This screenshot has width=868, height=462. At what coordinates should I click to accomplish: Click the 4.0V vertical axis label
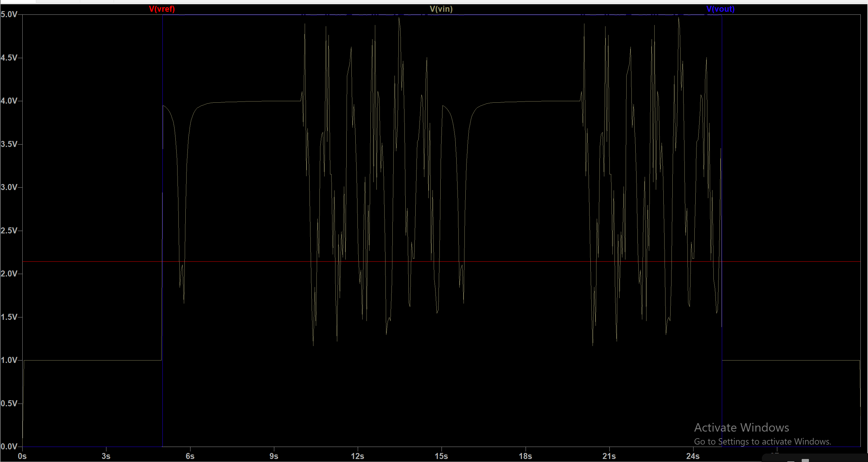pyautogui.click(x=9, y=101)
